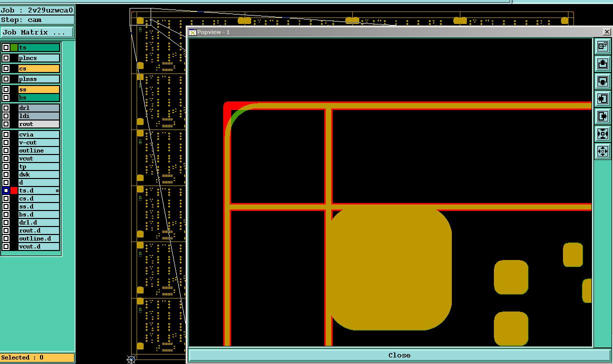Select the bs layer name

pyautogui.click(x=39, y=97)
